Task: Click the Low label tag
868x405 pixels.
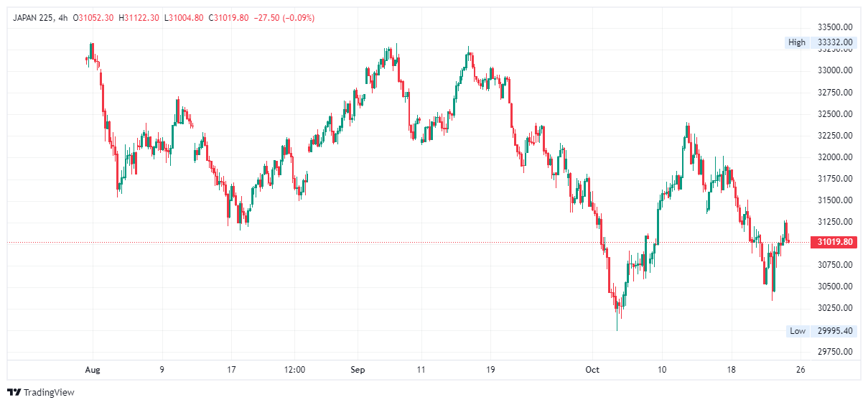Action: 798,331
